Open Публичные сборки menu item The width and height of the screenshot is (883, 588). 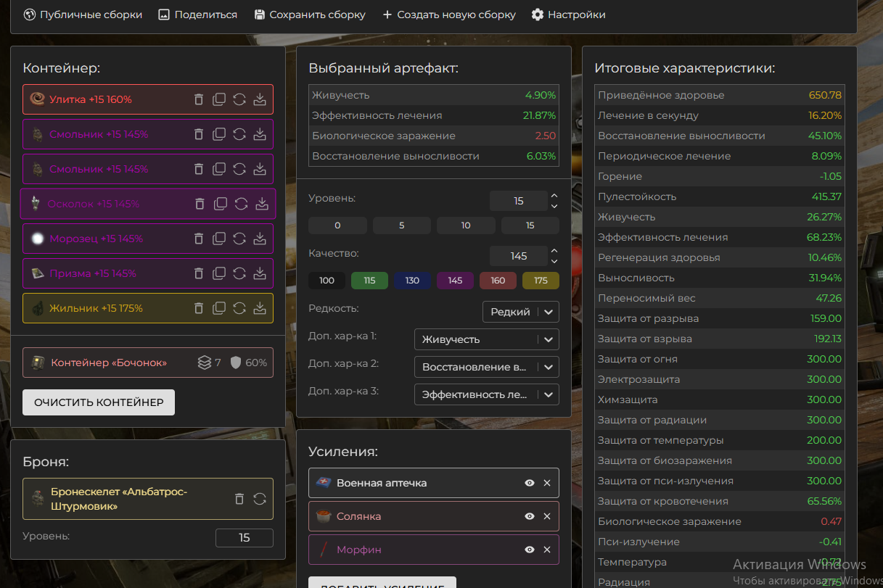[83, 15]
